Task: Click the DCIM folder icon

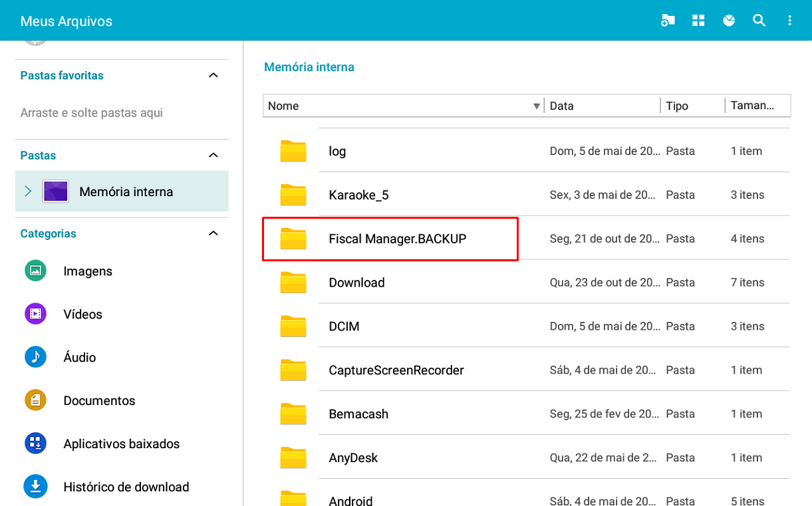Action: [x=293, y=326]
